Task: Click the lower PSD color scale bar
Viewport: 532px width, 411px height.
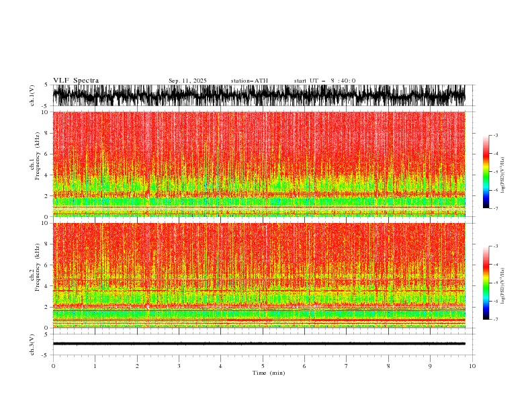Action: pyautogui.click(x=486, y=283)
